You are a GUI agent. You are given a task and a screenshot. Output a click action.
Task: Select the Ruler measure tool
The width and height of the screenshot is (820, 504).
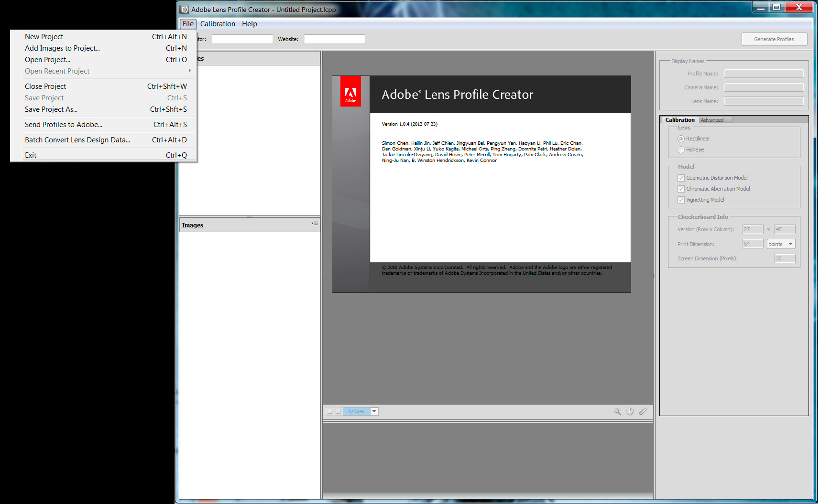click(643, 411)
